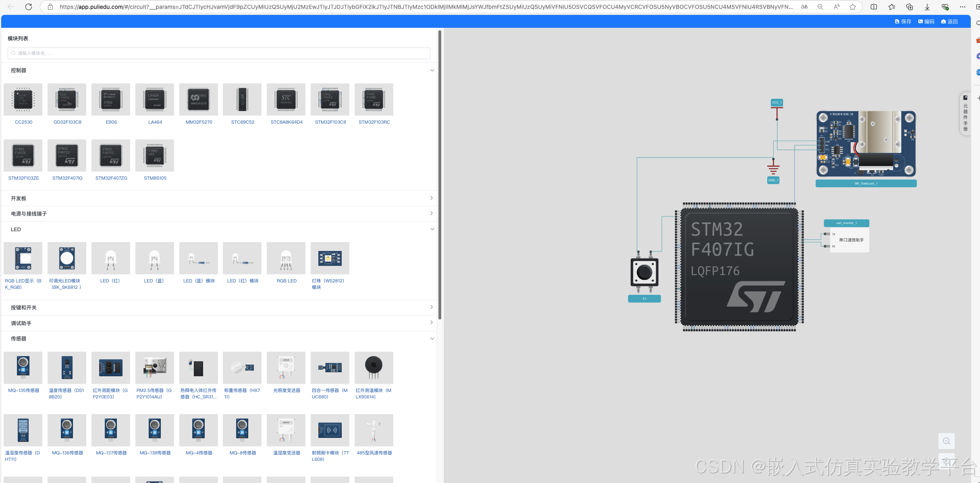Select the MM32F5270 controller
Image resolution: width=980 pixels, height=483 pixels.
(x=199, y=100)
